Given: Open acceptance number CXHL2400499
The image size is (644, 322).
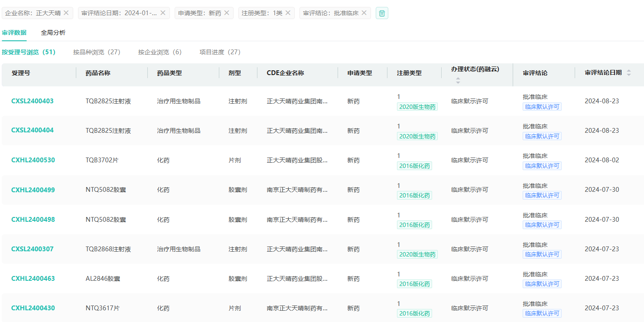Looking at the screenshot, I should pyautogui.click(x=33, y=190).
